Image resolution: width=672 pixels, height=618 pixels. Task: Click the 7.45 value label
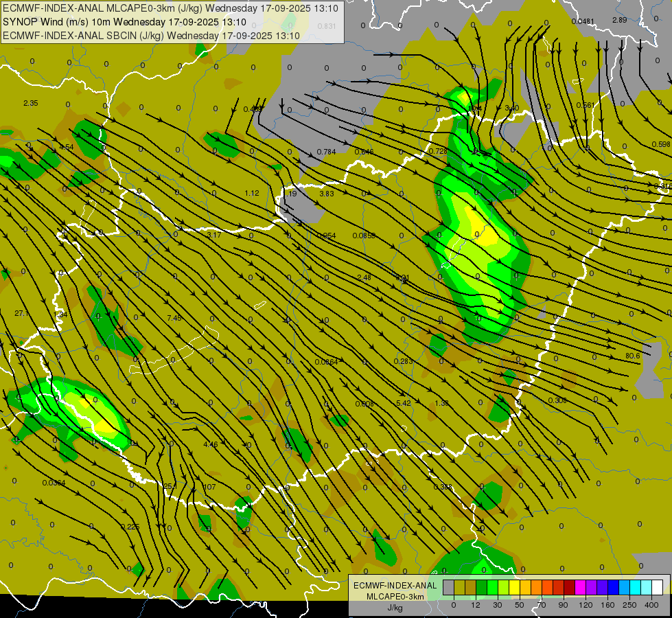174,318
